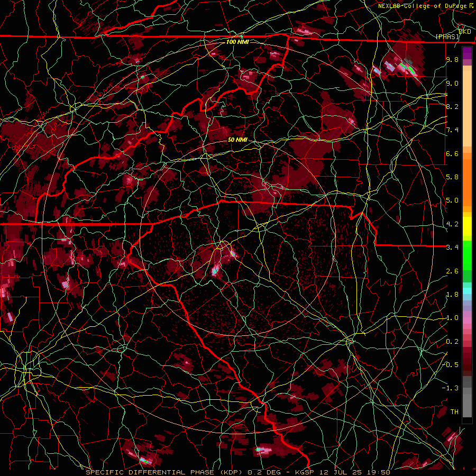Screen dimensions: 476x476
Task: Click the 8.2 scale value
Action: [452, 106]
